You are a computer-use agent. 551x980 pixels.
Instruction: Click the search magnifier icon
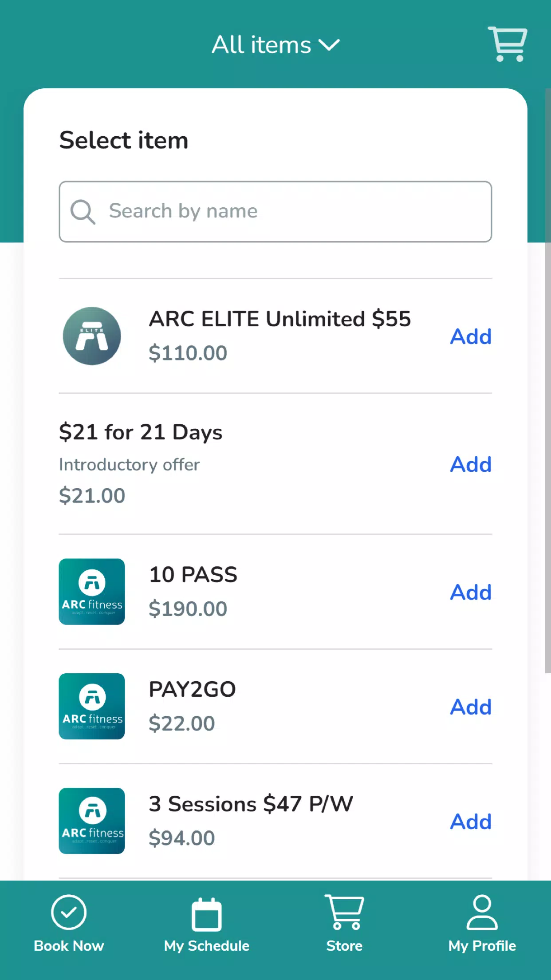tap(83, 212)
